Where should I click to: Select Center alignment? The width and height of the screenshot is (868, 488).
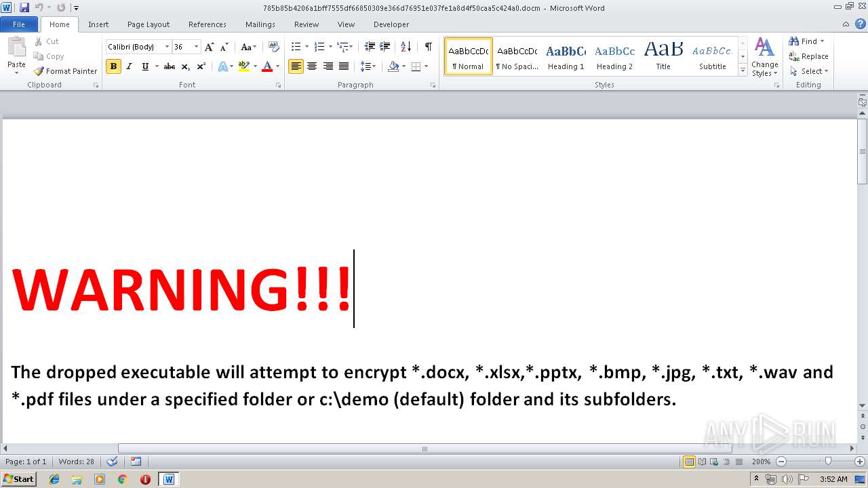[x=312, y=66]
